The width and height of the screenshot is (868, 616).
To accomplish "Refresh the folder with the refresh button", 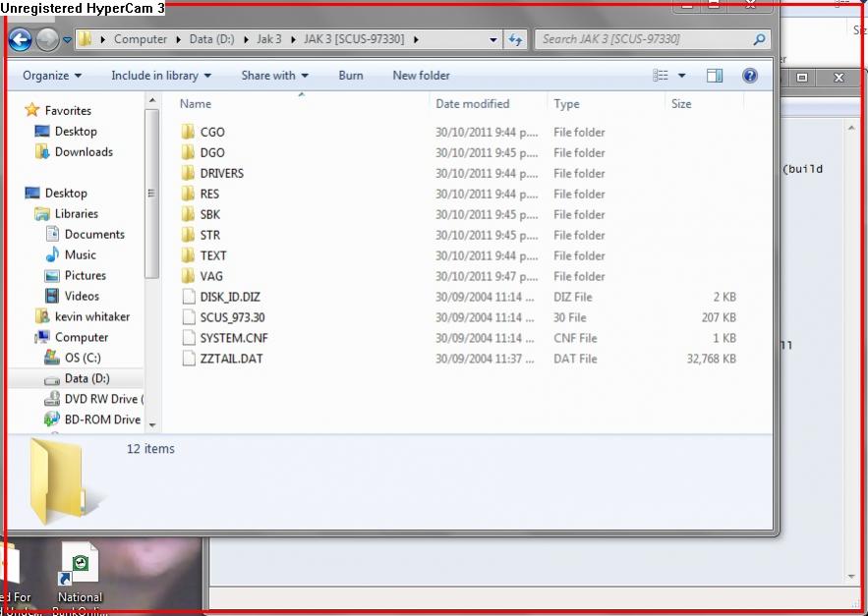I will click(515, 40).
